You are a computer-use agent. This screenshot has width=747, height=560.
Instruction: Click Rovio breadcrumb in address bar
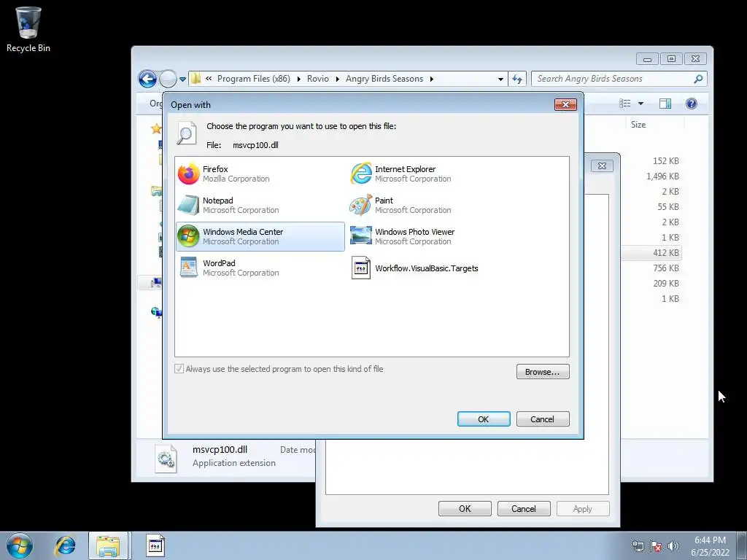(x=318, y=79)
